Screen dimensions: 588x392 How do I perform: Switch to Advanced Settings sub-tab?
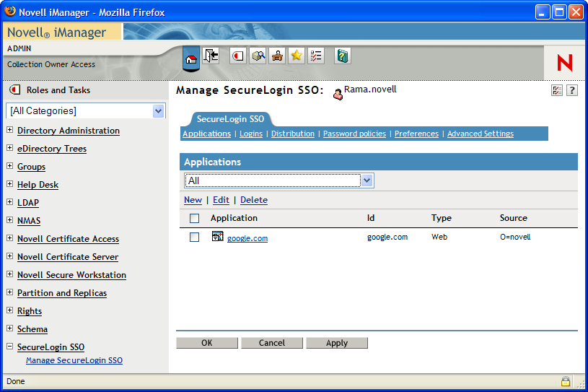481,134
